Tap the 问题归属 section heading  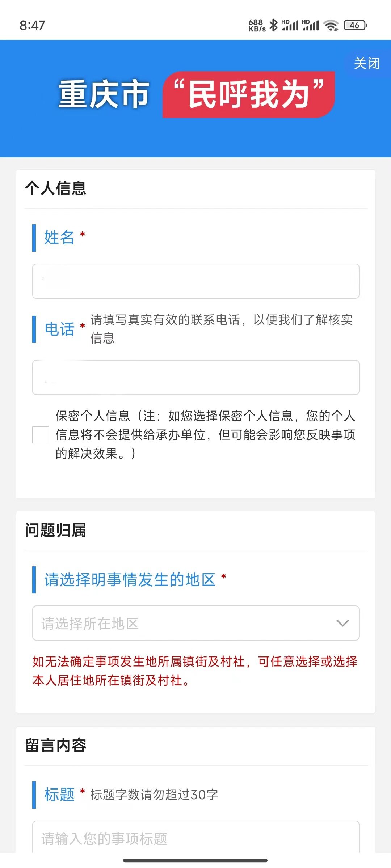[x=56, y=531]
